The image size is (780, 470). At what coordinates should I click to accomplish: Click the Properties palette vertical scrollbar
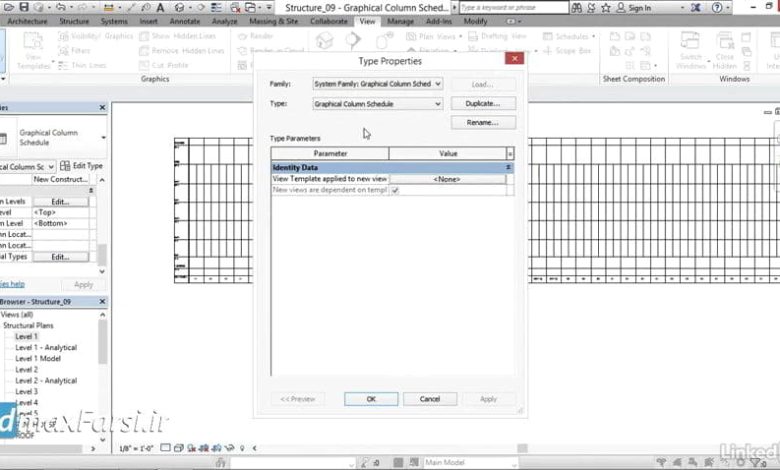[101, 255]
